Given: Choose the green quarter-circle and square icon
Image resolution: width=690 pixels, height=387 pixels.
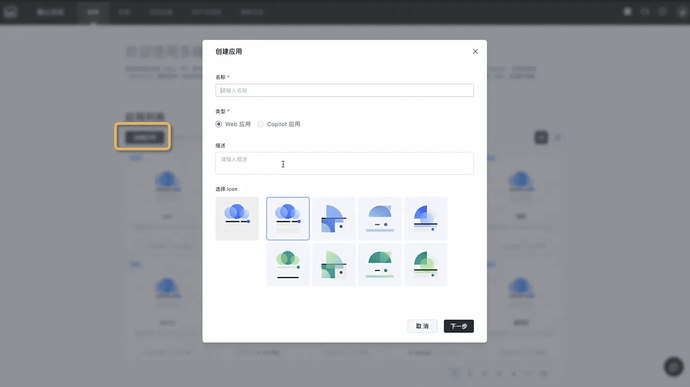Looking at the screenshot, I should point(334,265).
